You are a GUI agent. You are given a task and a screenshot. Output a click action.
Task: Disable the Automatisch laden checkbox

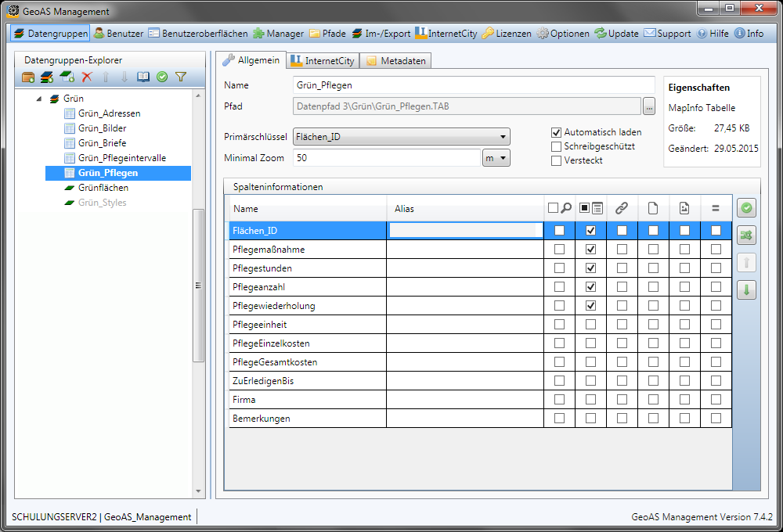coord(557,132)
